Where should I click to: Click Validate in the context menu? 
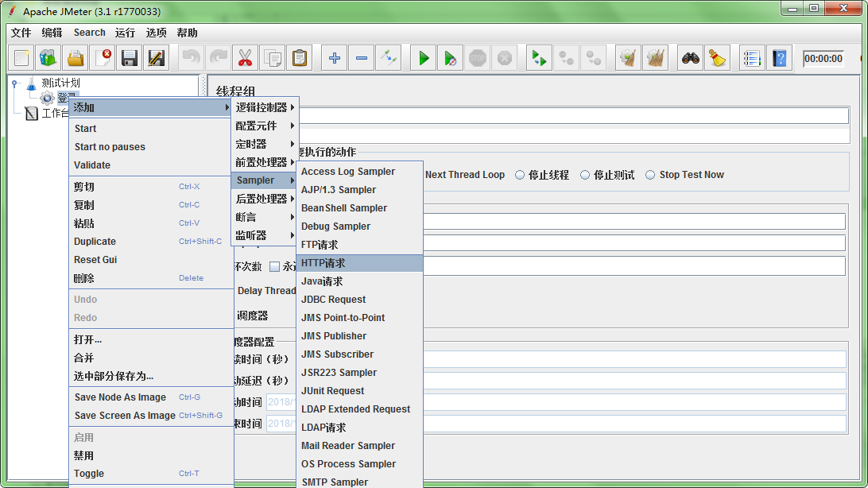tap(92, 165)
